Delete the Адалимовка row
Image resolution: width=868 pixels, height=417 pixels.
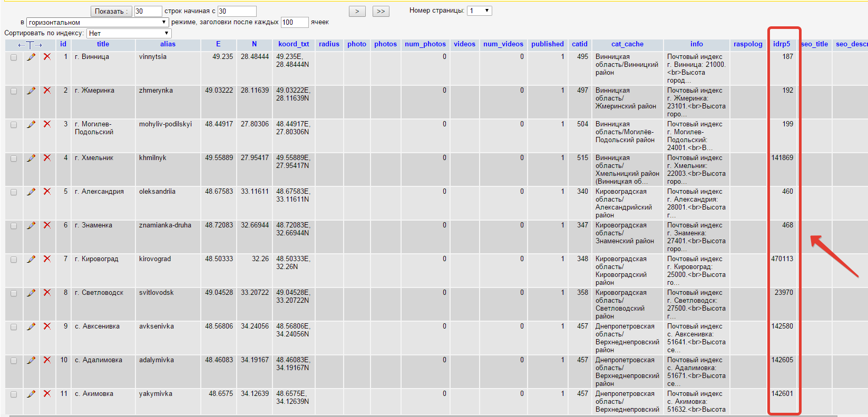47,360
